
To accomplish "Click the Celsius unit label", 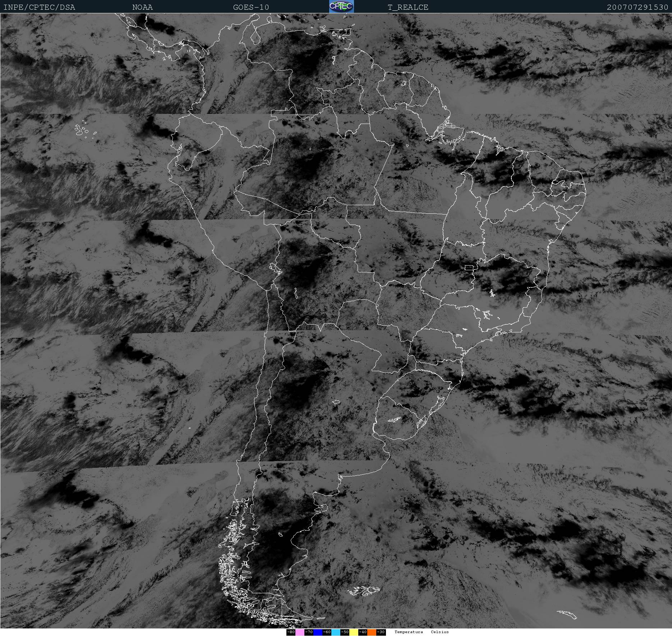I will 440,632.
